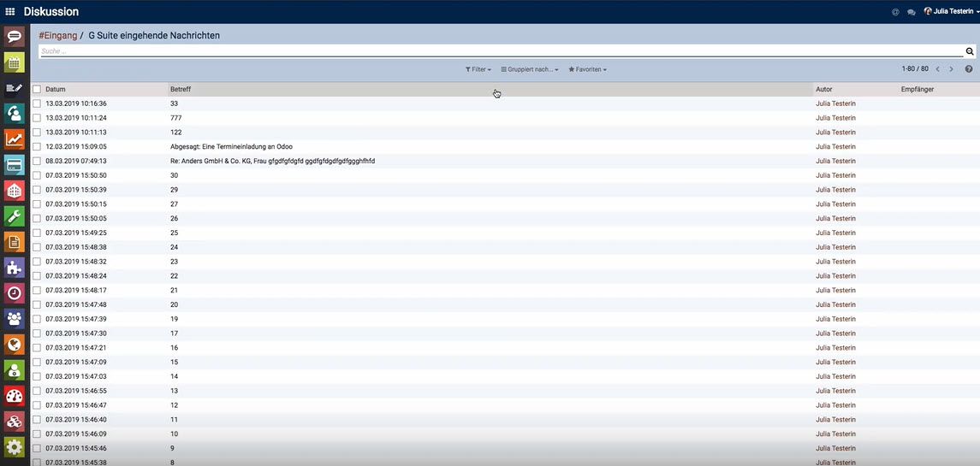Open the apps grid menu icon
Screen dimensions: 980x466
click(10, 11)
